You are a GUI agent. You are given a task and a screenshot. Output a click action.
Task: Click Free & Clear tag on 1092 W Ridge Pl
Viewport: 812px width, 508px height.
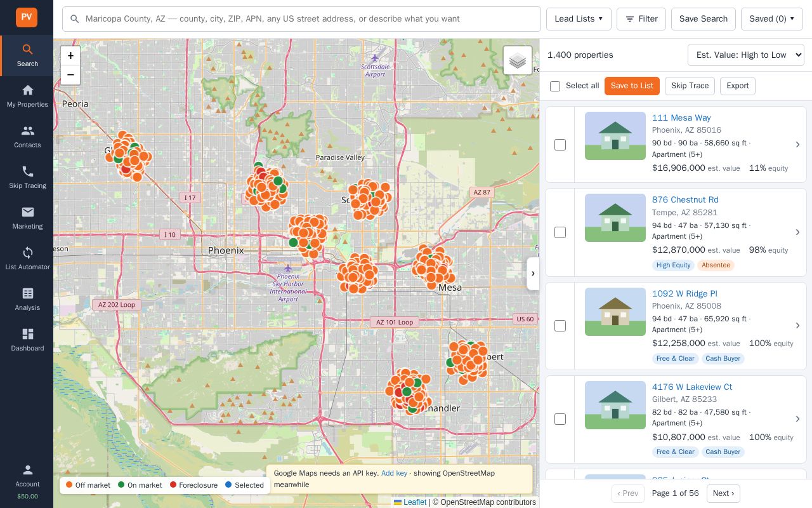[x=675, y=359]
